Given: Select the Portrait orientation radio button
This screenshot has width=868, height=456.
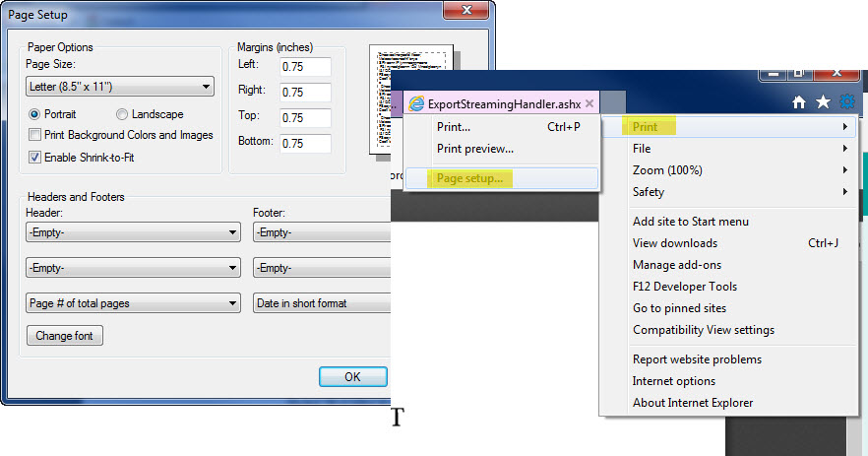Looking at the screenshot, I should [x=34, y=114].
